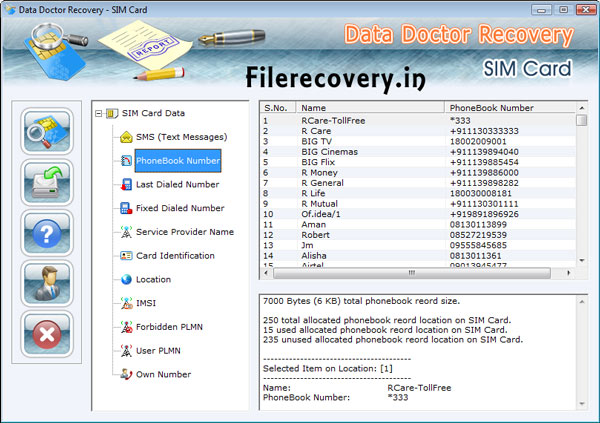Click the table horizontal scrollbar thumb
Viewport: 600px width, 423px height.
[x=412, y=273]
